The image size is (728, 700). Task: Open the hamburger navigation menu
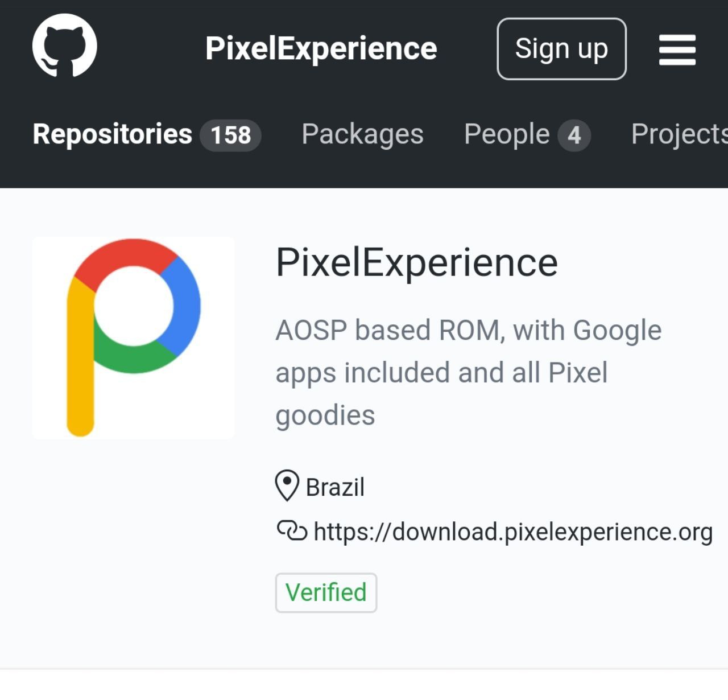[677, 50]
